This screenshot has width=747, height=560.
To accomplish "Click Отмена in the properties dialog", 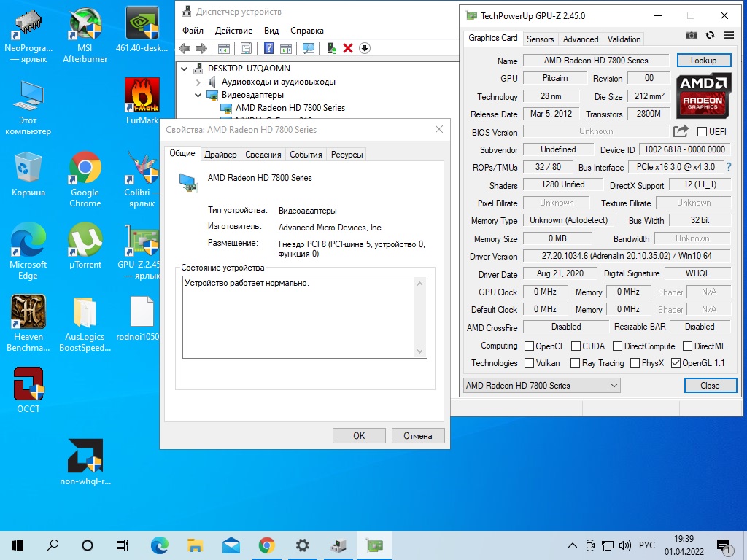I will pos(418,436).
